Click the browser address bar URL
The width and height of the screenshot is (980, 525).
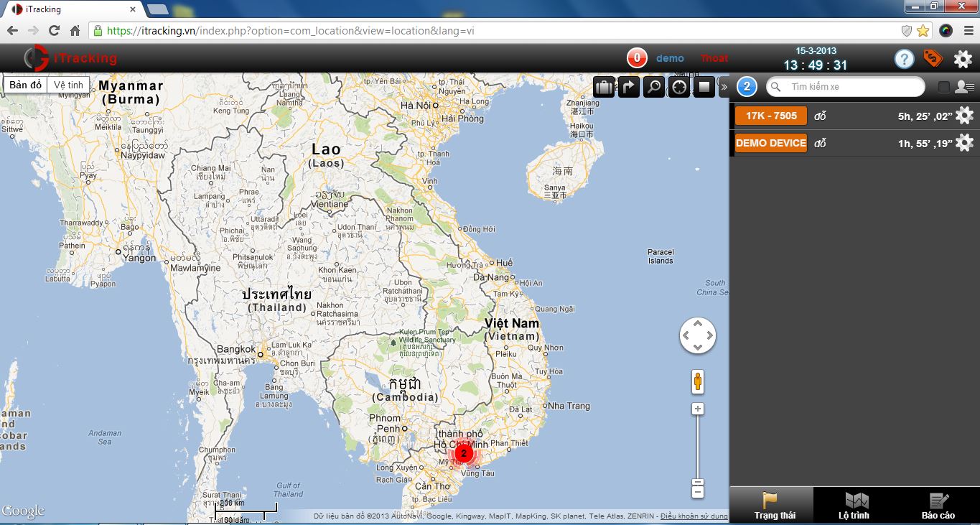[291, 31]
